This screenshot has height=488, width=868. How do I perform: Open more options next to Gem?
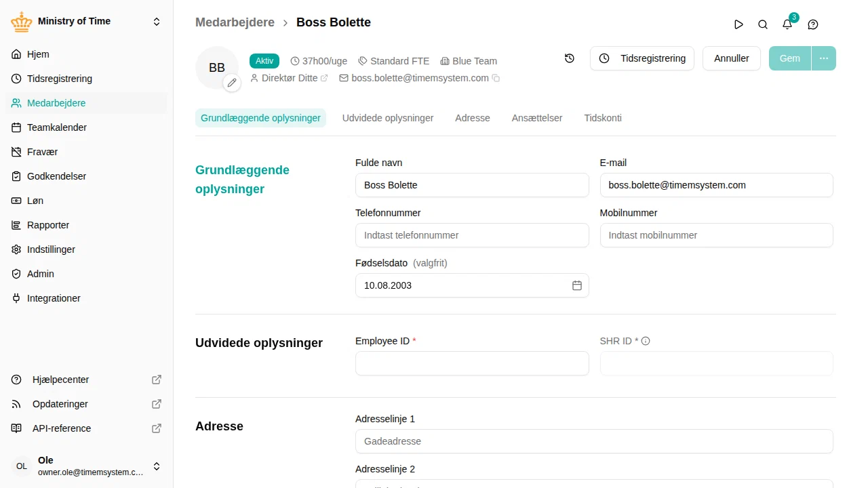click(x=824, y=58)
